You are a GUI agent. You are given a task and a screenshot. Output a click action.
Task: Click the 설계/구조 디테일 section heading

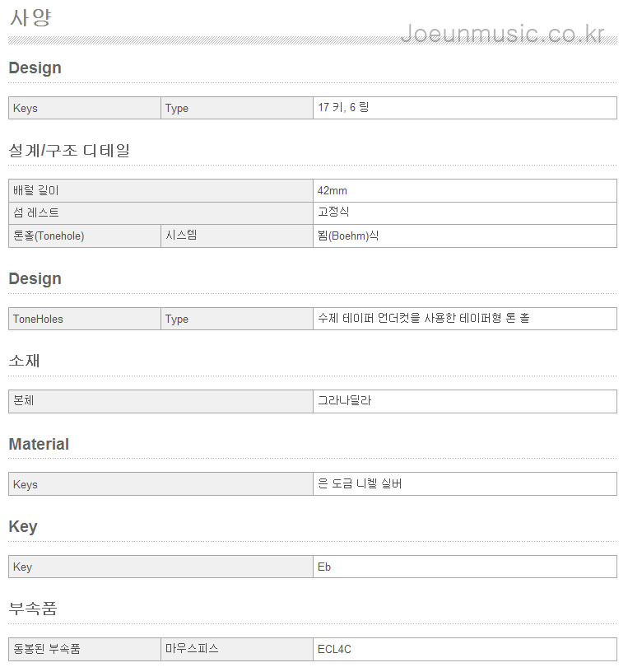click(x=69, y=151)
